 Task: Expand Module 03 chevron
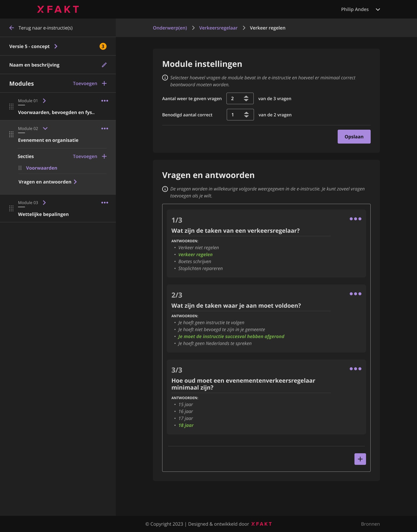point(44,203)
